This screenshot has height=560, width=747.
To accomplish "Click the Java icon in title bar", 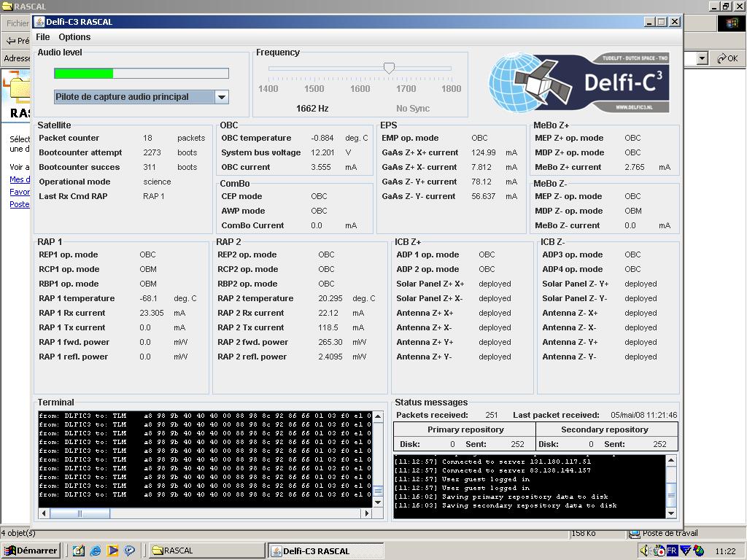I will point(39,22).
